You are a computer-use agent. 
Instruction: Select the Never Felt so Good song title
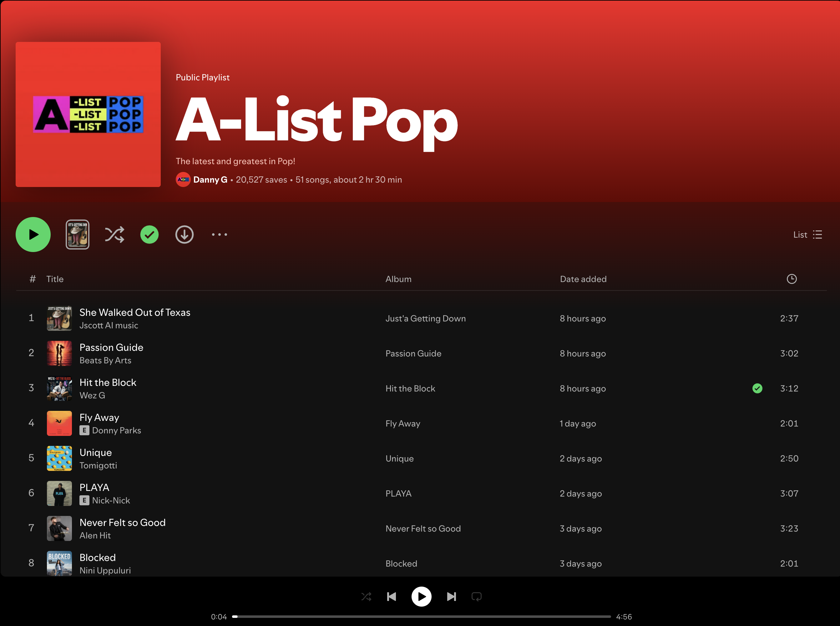122,523
